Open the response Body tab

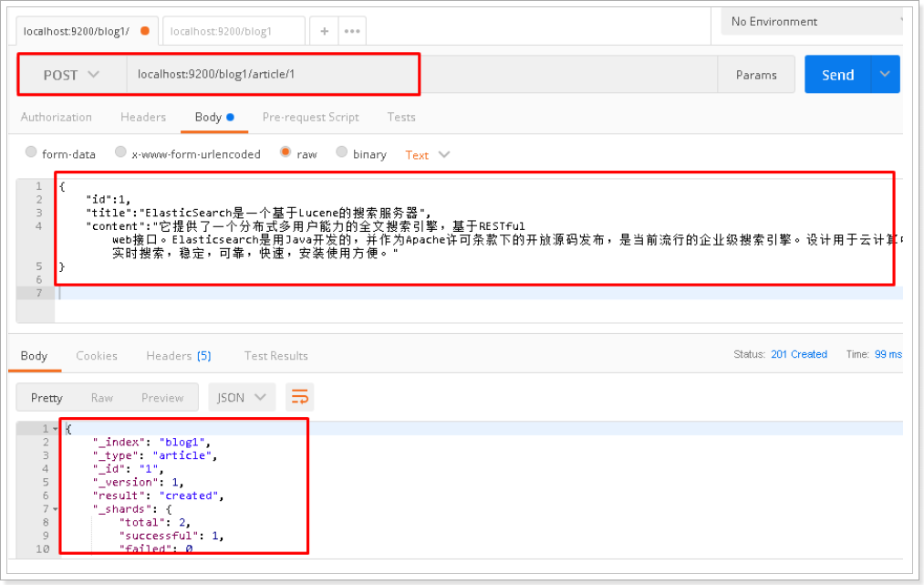point(34,356)
